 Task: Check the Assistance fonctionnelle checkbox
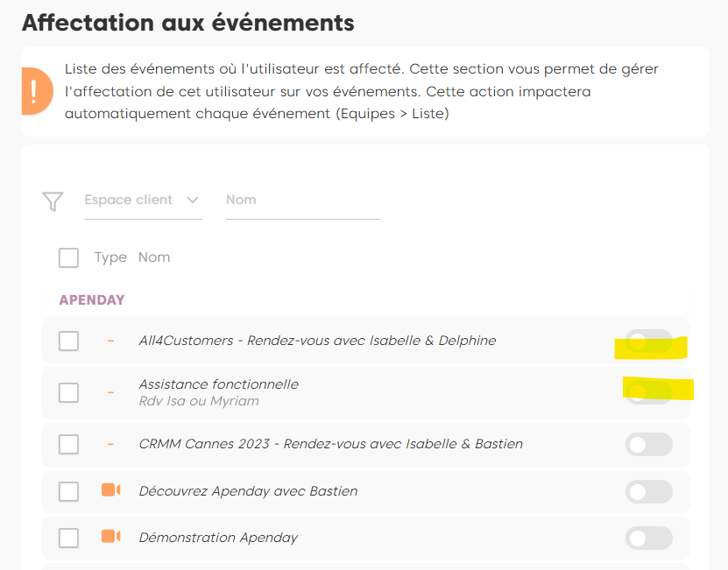[68, 392]
